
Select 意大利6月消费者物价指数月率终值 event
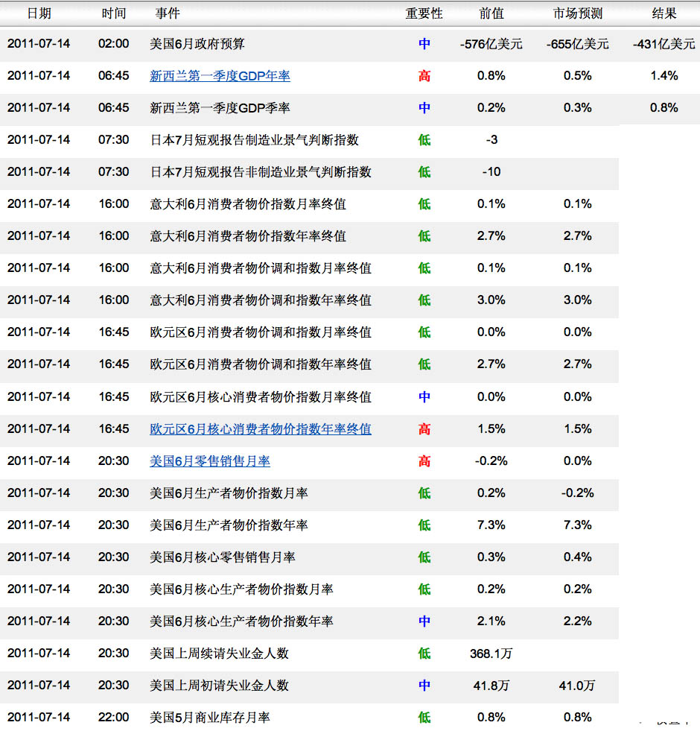tap(248, 204)
